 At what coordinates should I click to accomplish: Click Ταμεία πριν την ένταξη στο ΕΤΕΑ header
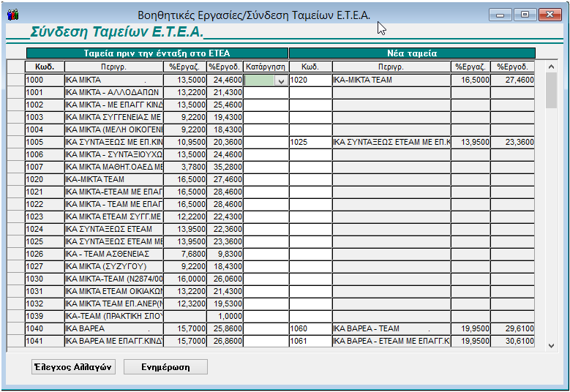tap(157, 53)
